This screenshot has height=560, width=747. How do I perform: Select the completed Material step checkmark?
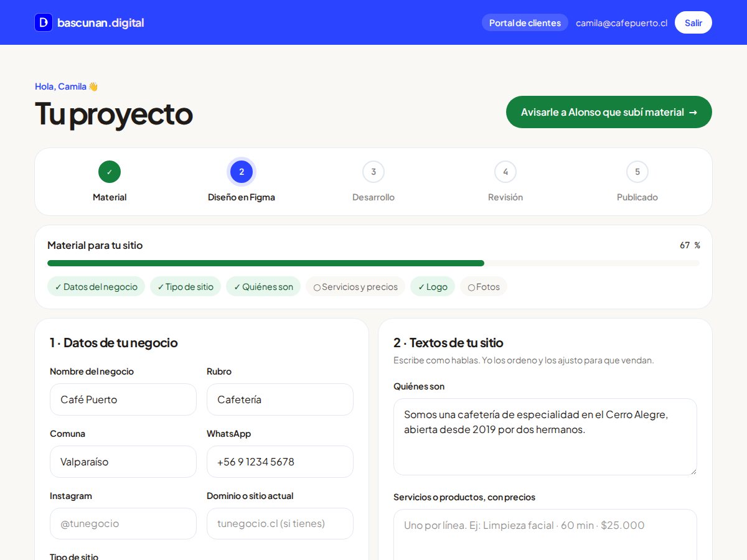(110, 172)
